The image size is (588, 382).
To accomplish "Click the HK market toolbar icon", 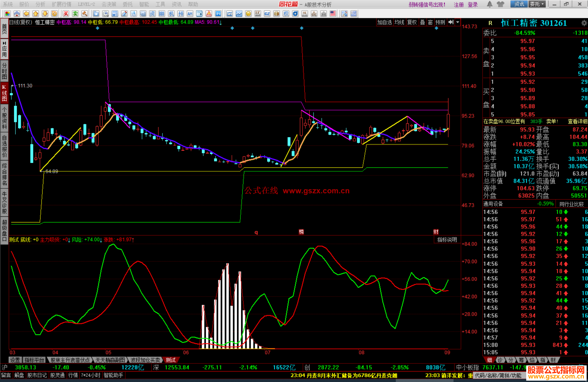I will (x=305, y=14).
